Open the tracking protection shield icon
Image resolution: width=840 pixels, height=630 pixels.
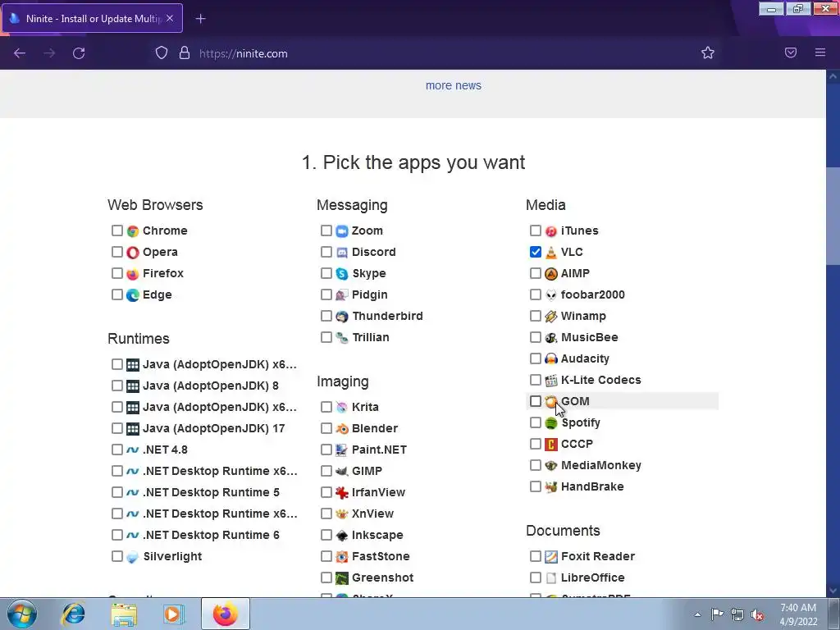[x=162, y=52]
